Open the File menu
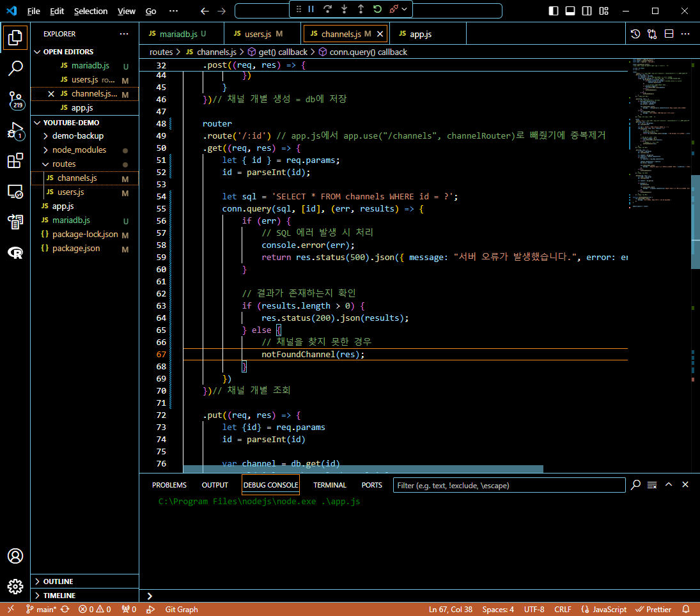Image resolution: width=700 pixels, height=616 pixels. [x=33, y=11]
